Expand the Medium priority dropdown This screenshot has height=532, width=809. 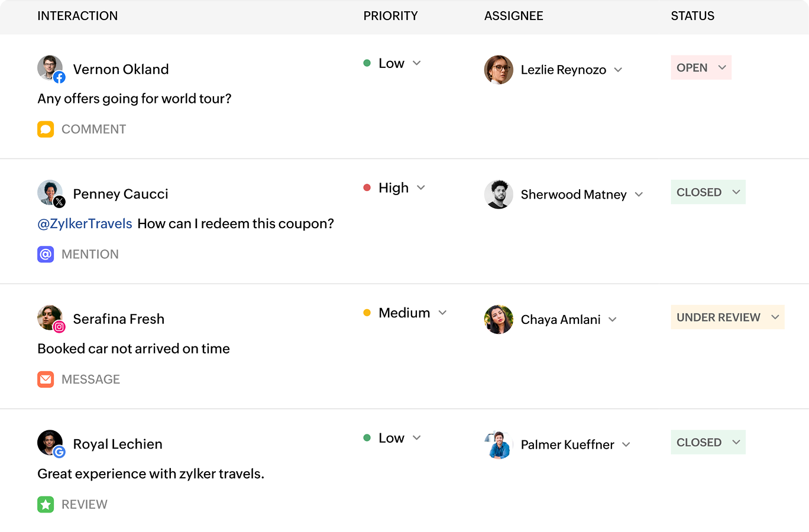(x=442, y=313)
